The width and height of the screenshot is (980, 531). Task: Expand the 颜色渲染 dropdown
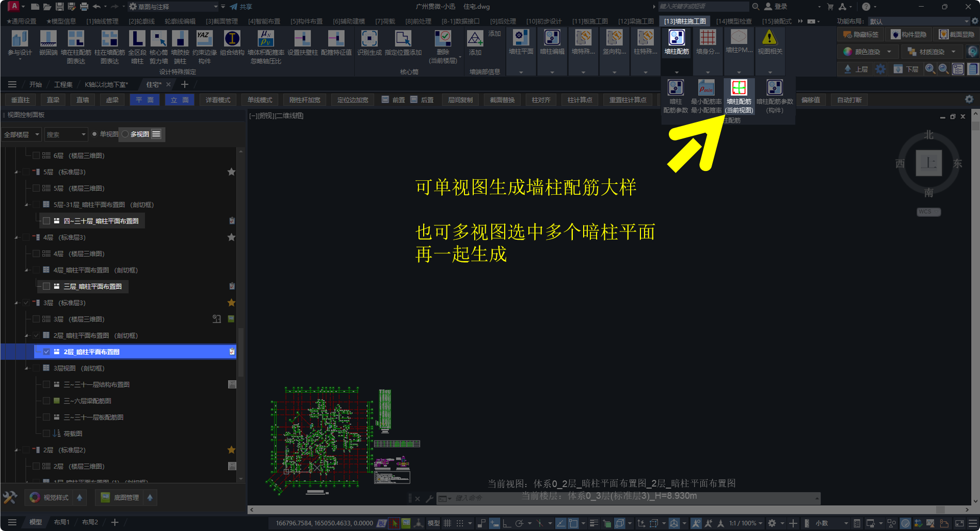click(889, 52)
